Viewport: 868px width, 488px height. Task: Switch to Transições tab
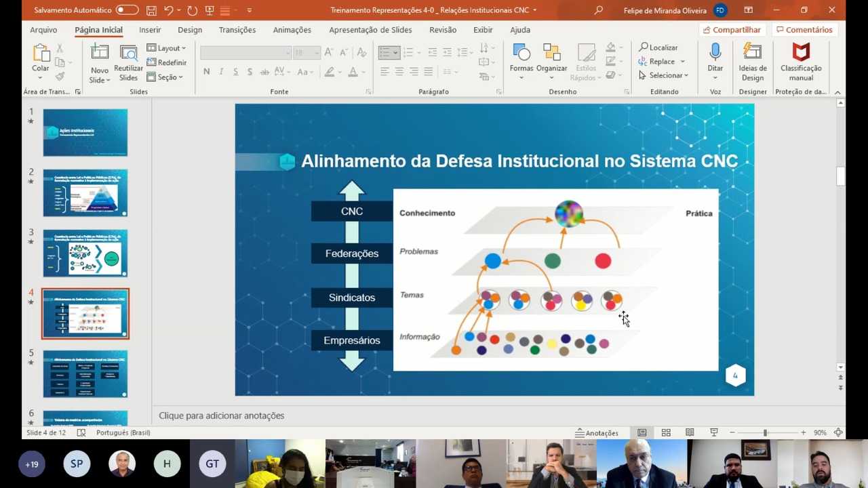pos(237,30)
